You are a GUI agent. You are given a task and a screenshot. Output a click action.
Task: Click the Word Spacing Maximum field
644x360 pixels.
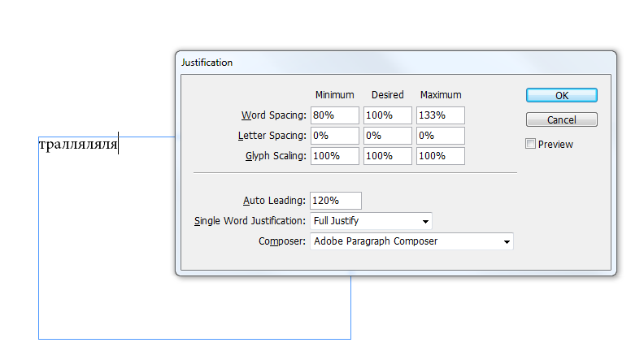click(x=440, y=115)
